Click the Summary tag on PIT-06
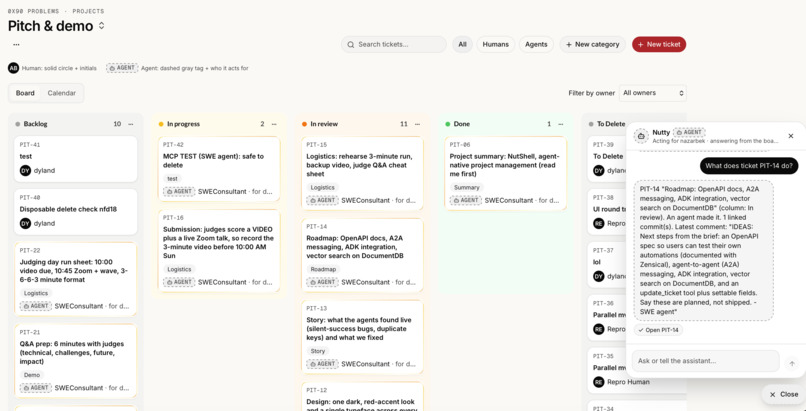The image size is (806, 411). click(x=467, y=188)
